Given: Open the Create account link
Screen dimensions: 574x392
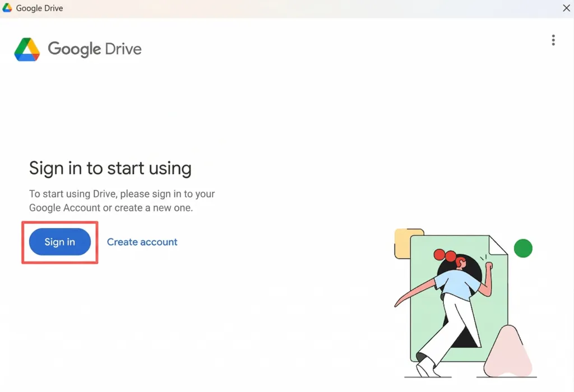Looking at the screenshot, I should 142,242.
